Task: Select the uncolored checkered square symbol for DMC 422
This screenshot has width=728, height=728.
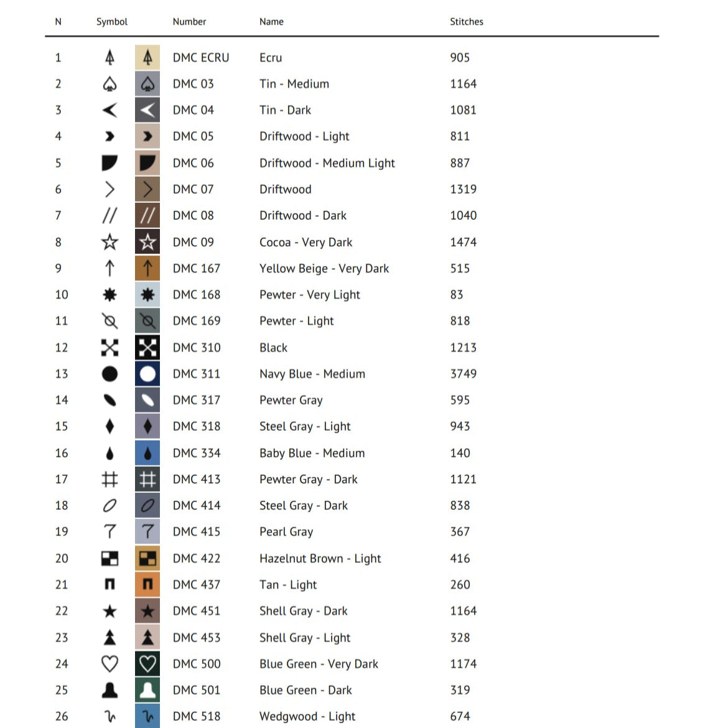Action: point(110,558)
